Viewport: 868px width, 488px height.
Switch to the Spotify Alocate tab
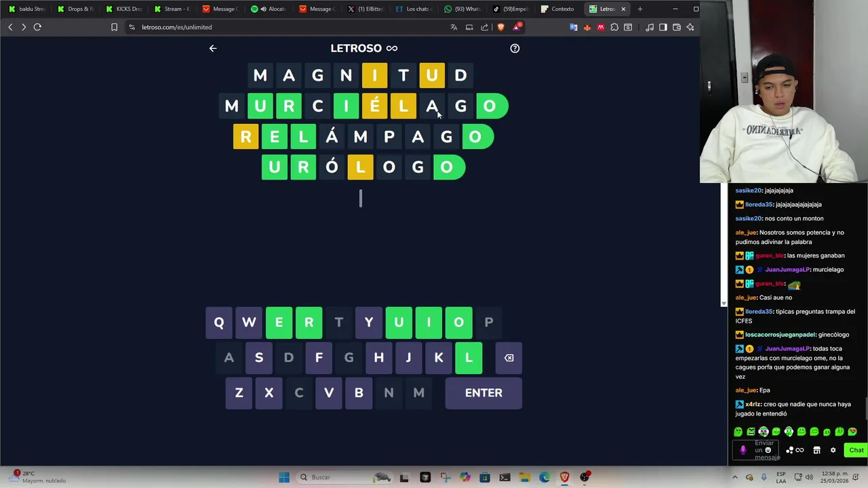269,9
